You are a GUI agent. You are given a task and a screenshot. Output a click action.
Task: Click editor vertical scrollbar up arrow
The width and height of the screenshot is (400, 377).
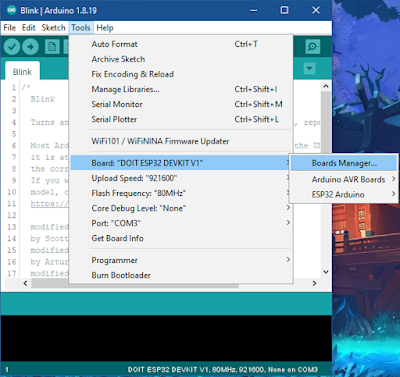pyautogui.click(x=326, y=86)
